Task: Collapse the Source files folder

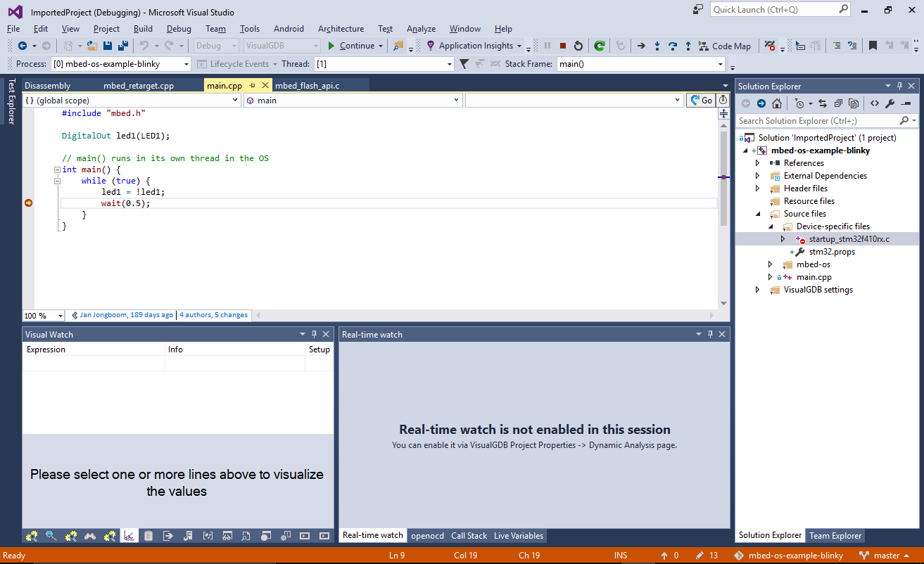Action: coord(757,214)
